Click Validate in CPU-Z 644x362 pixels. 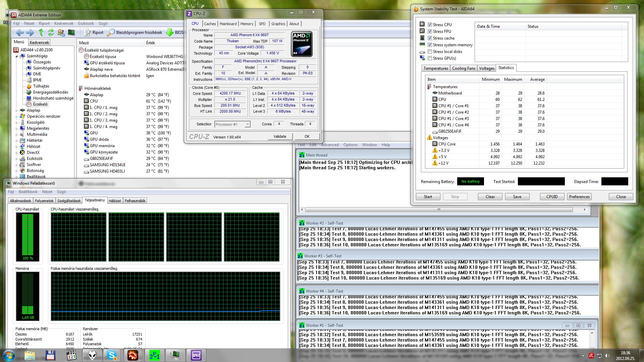tap(280, 136)
